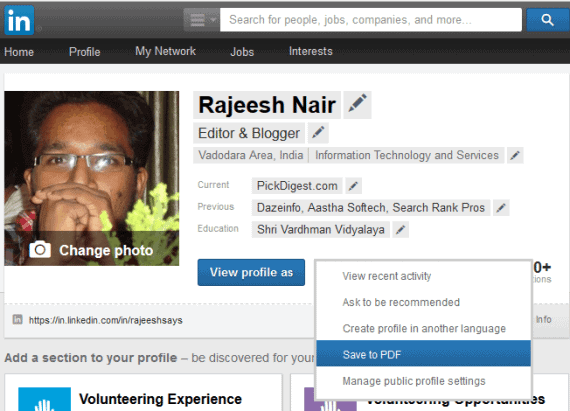Click into the search input field
The height and width of the screenshot is (411, 570).
pos(371,20)
